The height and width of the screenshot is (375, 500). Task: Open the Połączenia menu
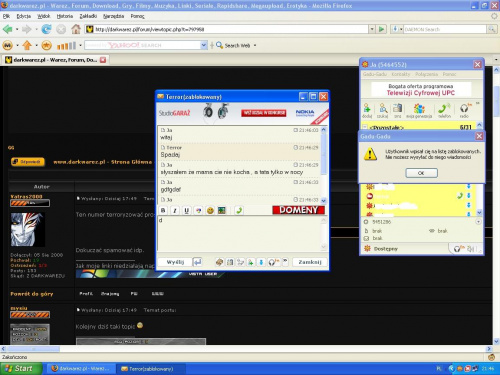[426, 74]
